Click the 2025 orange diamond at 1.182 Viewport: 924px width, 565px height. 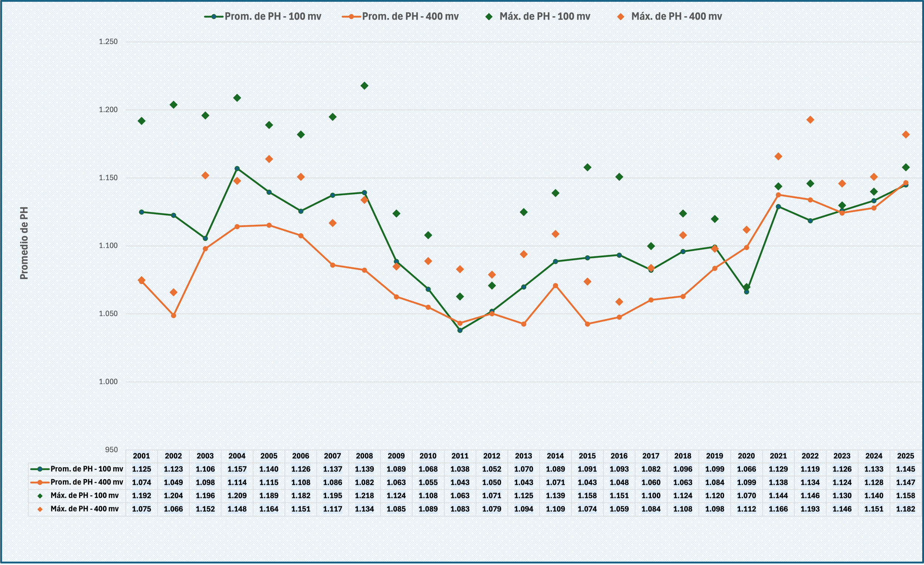906,135
